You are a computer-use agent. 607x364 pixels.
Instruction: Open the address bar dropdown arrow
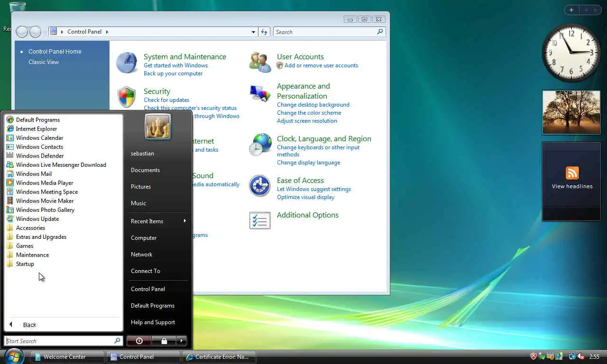point(253,32)
